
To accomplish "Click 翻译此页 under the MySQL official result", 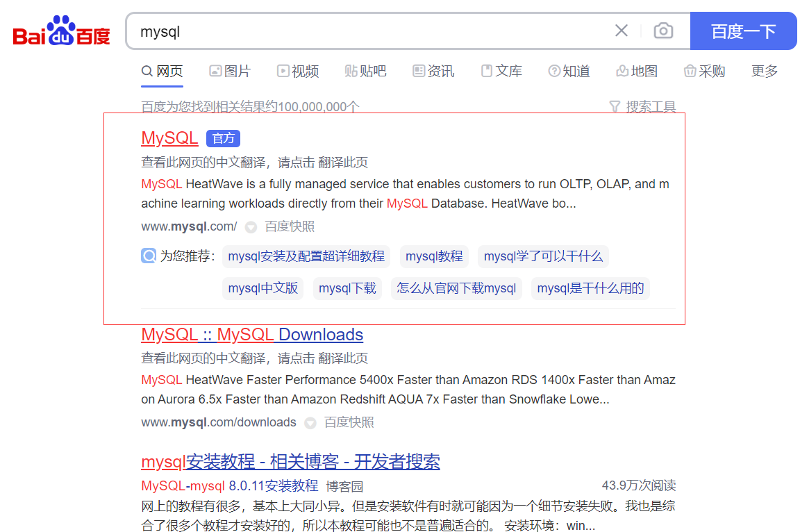I will pyautogui.click(x=343, y=163).
